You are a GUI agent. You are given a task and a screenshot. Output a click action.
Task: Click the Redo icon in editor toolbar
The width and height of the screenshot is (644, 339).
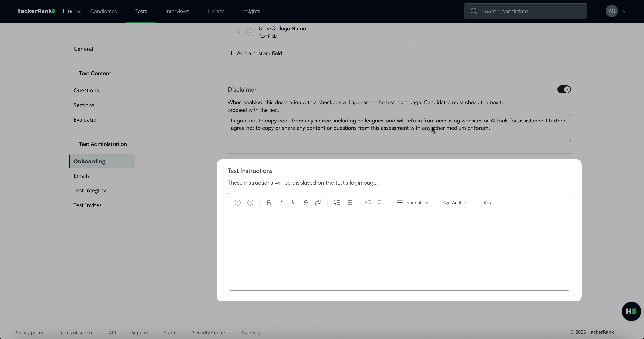[250, 203]
